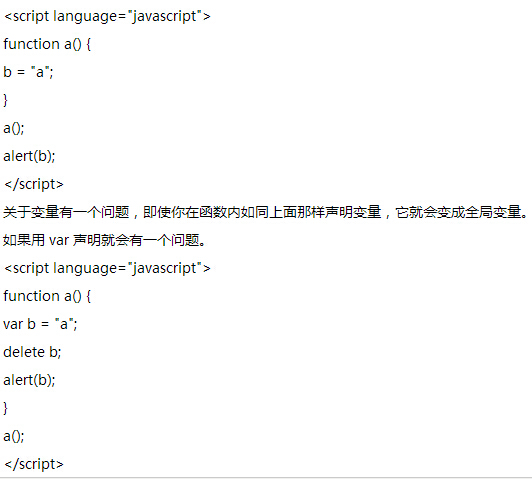Click the delete b; statement
This screenshot has height=479, width=532.
point(32,352)
